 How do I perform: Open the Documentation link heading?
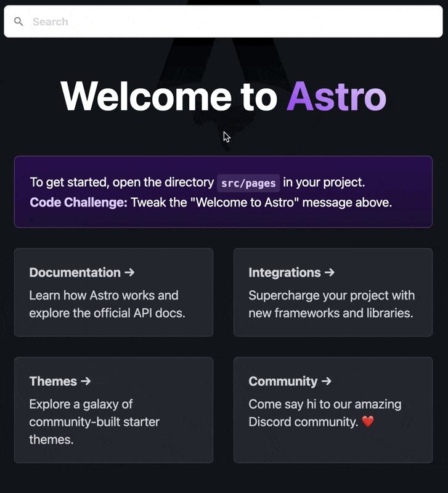[x=82, y=272]
